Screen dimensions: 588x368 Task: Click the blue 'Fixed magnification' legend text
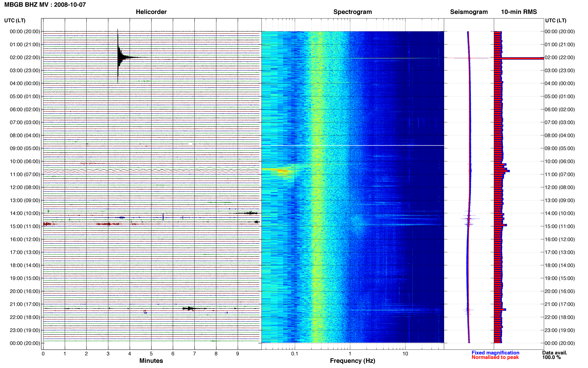pos(495,353)
